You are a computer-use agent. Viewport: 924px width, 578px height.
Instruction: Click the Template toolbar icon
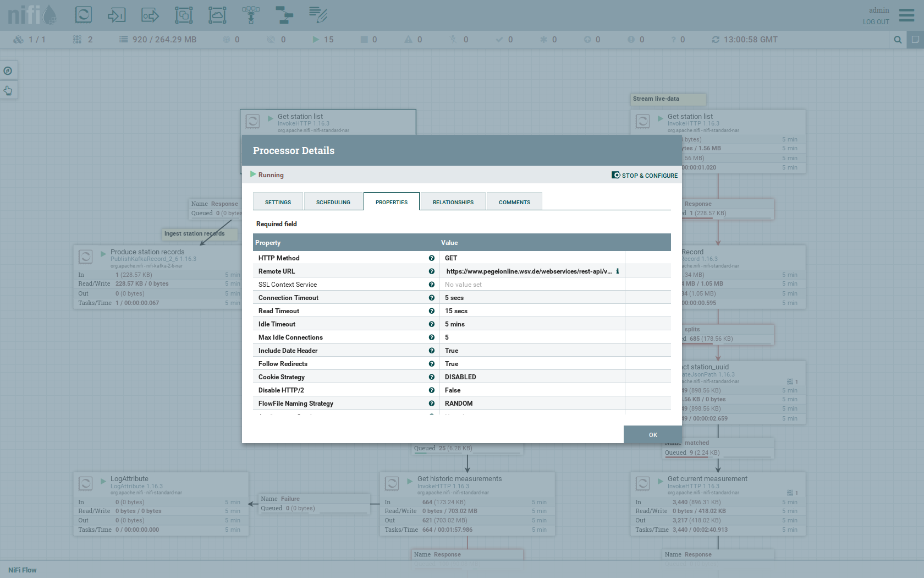[284, 15]
